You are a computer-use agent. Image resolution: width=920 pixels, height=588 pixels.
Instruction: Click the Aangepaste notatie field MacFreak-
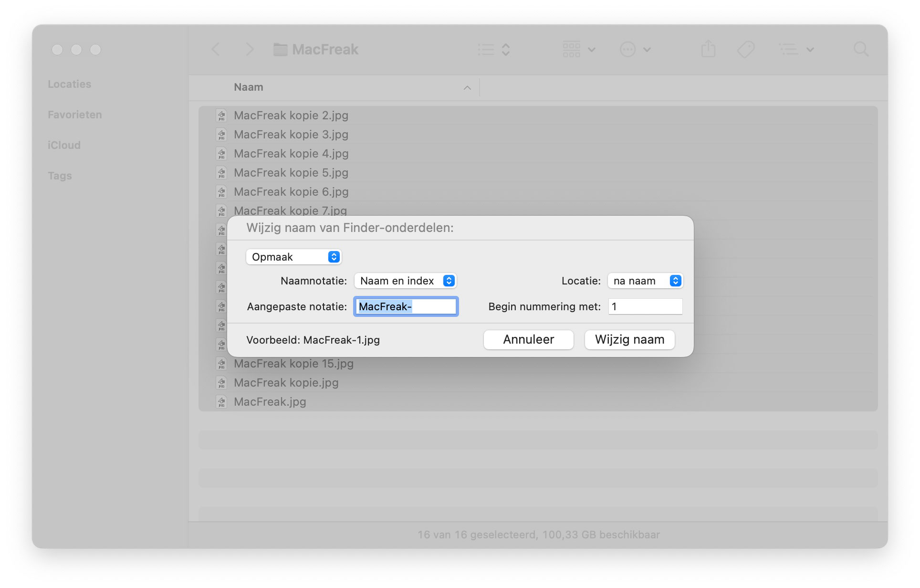pos(406,306)
